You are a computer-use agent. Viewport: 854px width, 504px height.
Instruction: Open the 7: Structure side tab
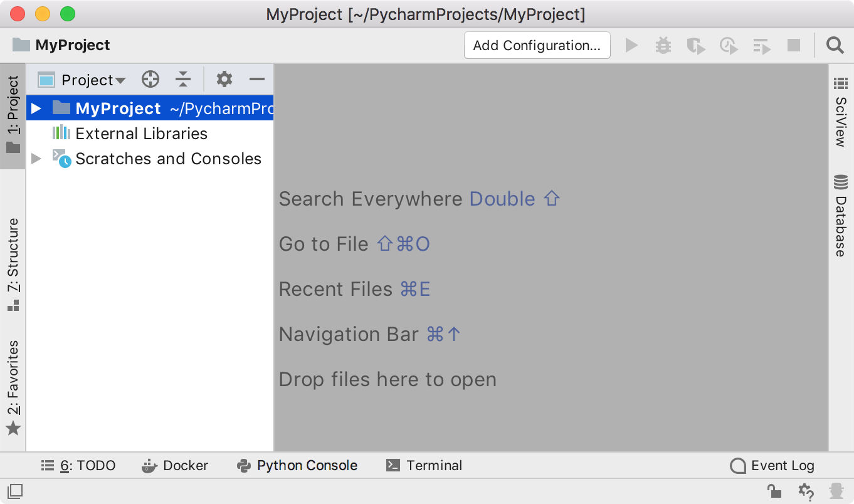click(x=13, y=264)
